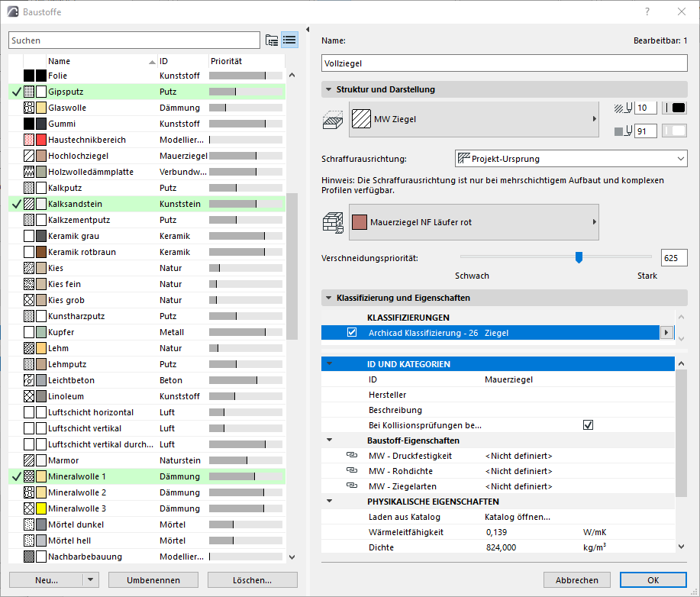700x597 pixels.
Task: Toggle Bei Kollisionsprüfungen checkbox
Action: click(588, 425)
